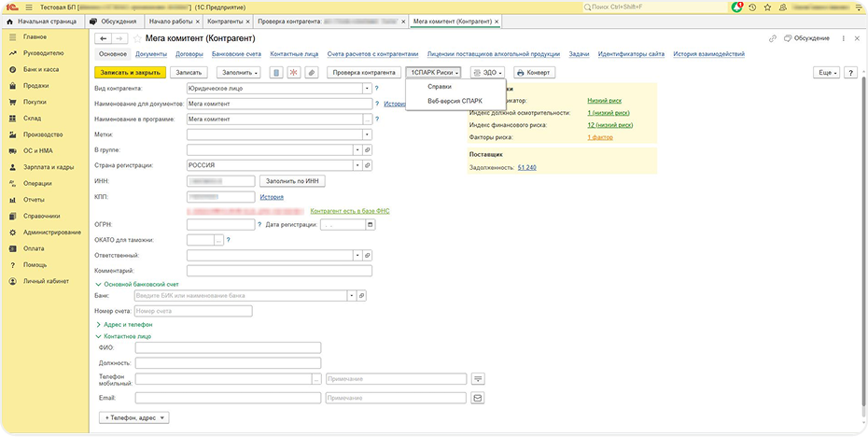Screen dimensions: 868x437
Task: Click the forward navigation arrow
Action: tap(120, 38)
